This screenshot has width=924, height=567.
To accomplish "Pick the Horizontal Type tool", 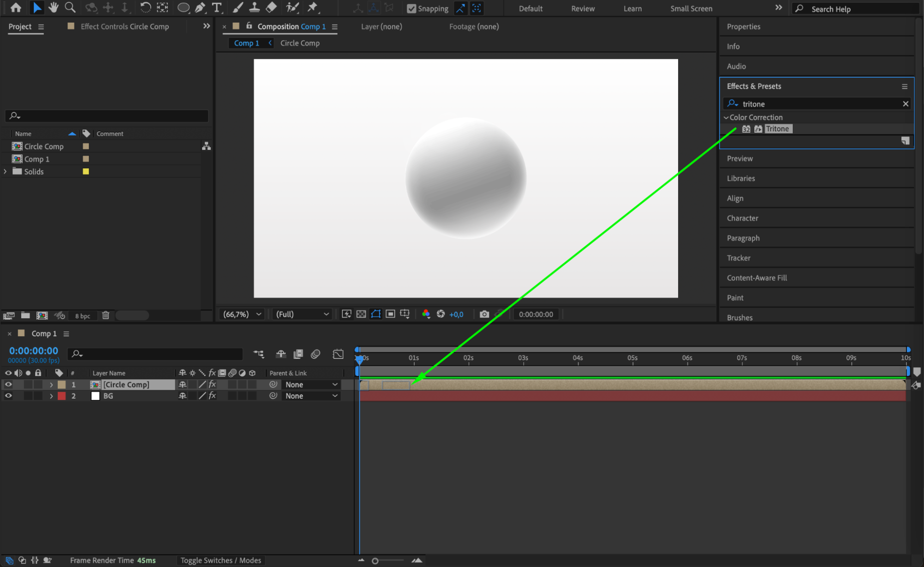I will [216, 7].
